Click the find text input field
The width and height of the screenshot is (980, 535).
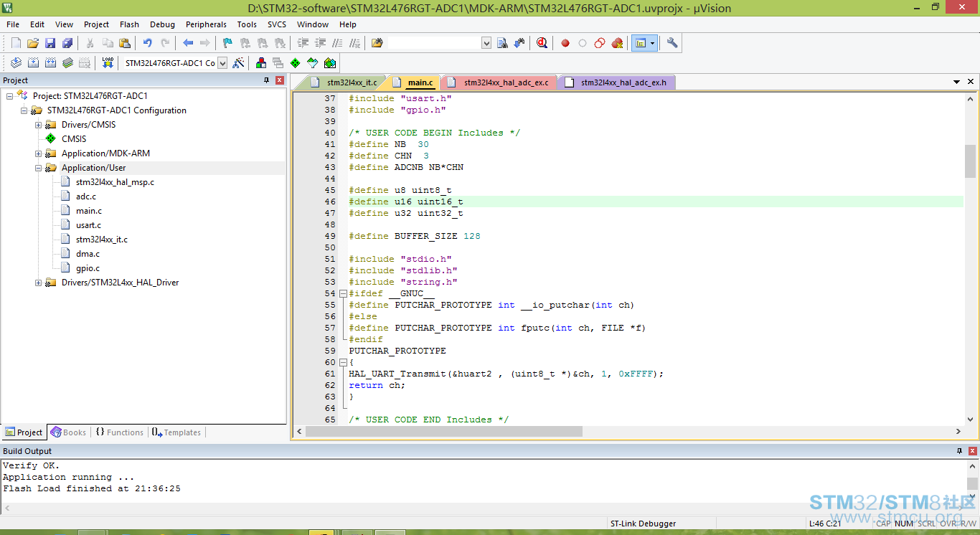coord(434,43)
